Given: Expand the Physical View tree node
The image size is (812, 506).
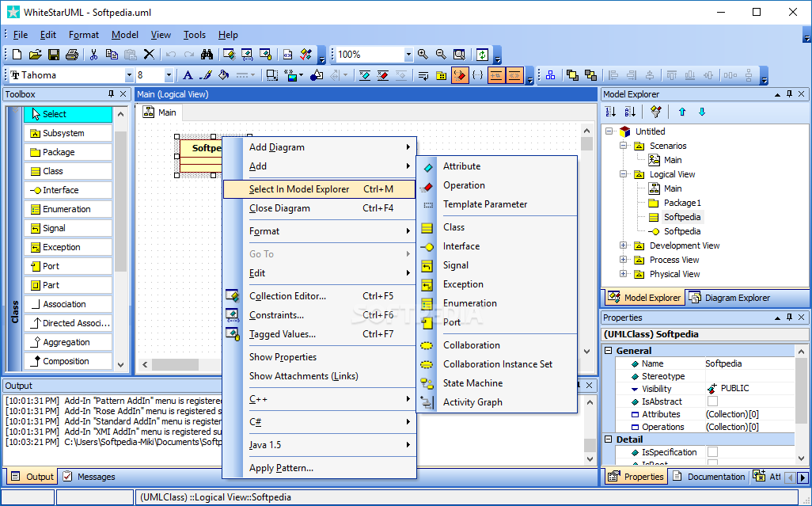Looking at the screenshot, I should [x=624, y=274].
